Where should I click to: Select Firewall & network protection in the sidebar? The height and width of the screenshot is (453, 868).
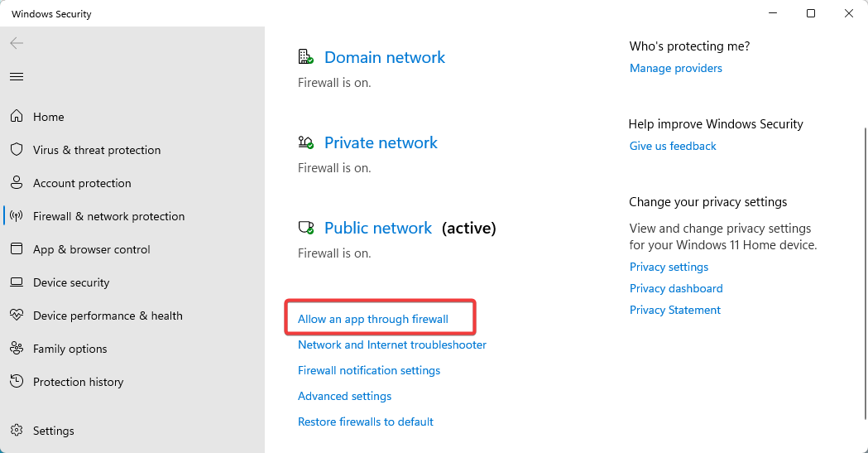point(108,216)
